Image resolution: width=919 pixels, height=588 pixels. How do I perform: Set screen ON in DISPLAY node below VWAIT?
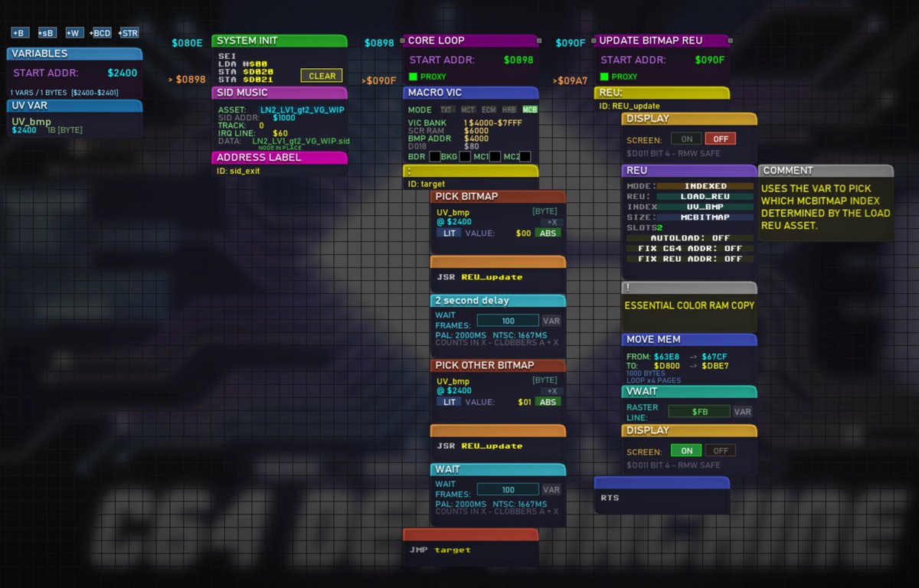pos(686,451)
